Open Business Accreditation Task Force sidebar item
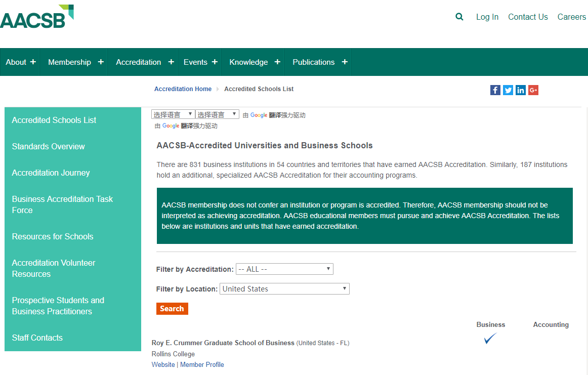This screenshot has width=588, height=375. point(62,204)
